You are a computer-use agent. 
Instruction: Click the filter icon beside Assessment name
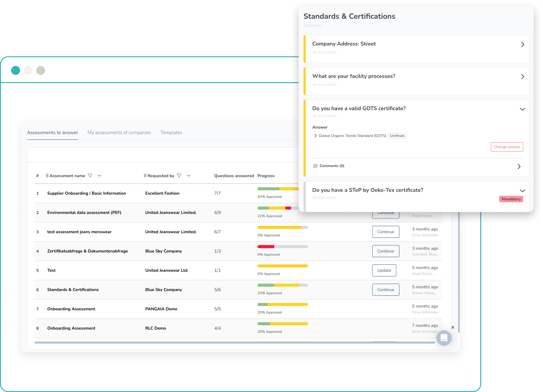tap(90, 176)
